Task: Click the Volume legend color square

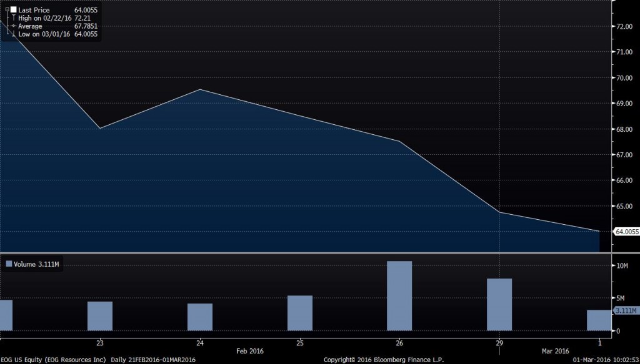Action: point(8,264)
